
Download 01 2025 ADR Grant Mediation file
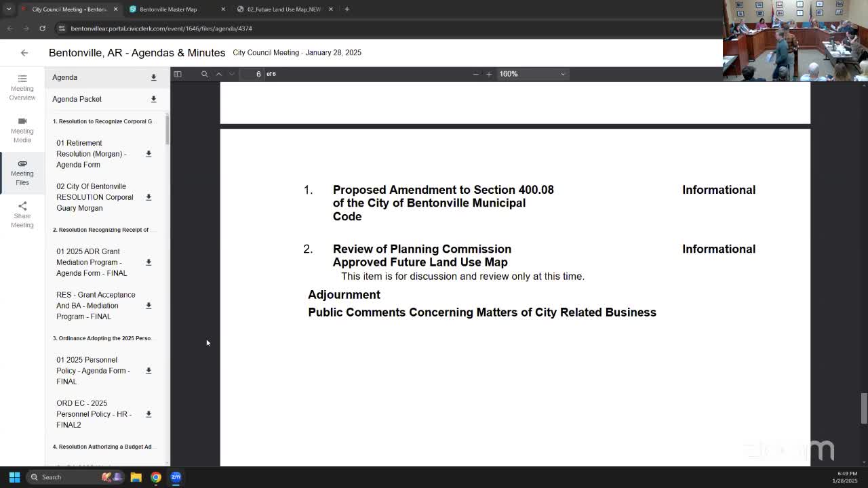149,262
